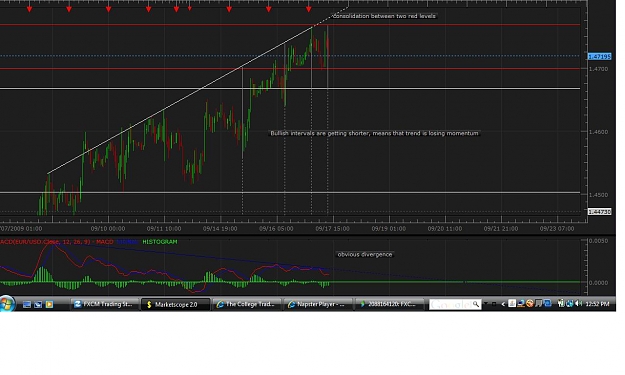
Task: Click the green HISTOGRAM legend label
Action: [160, 241]
